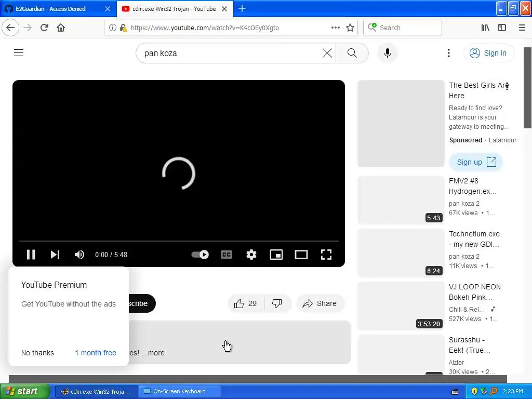Reload the page with the refresh icon
Image resolution: width=532 pixels, height=399 pixels.
[x=44, y=28]
